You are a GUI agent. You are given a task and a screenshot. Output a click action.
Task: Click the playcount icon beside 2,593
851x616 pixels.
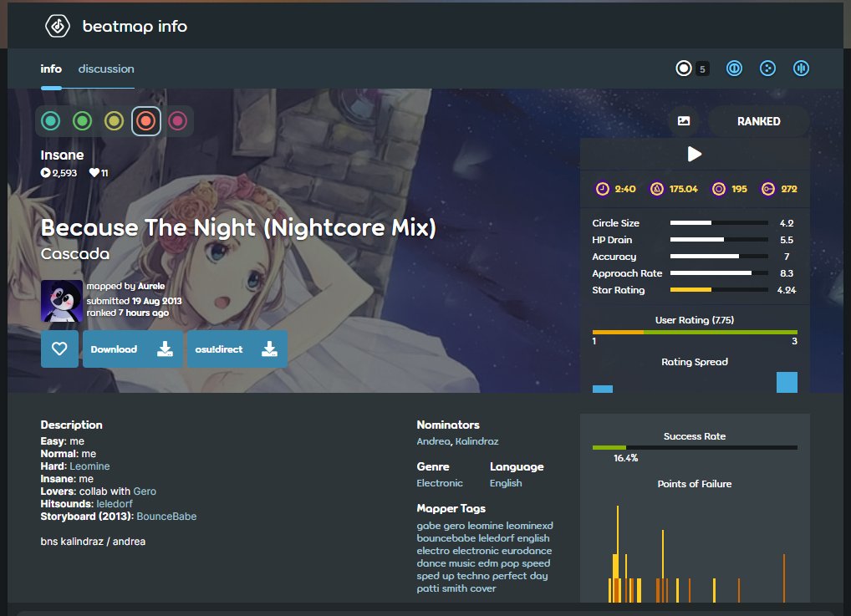pos(46,172)
